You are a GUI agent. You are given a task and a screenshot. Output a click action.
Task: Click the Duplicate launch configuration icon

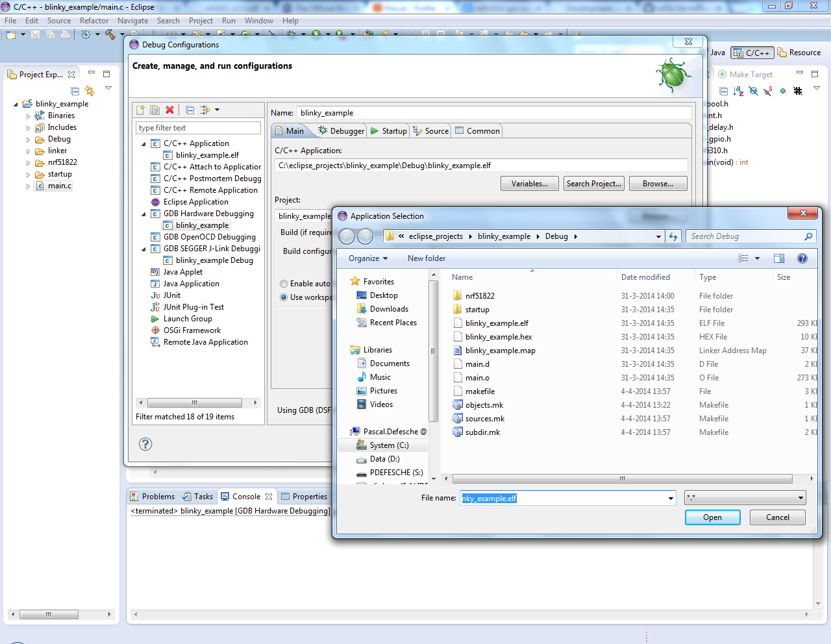click(x=155, y=110)
